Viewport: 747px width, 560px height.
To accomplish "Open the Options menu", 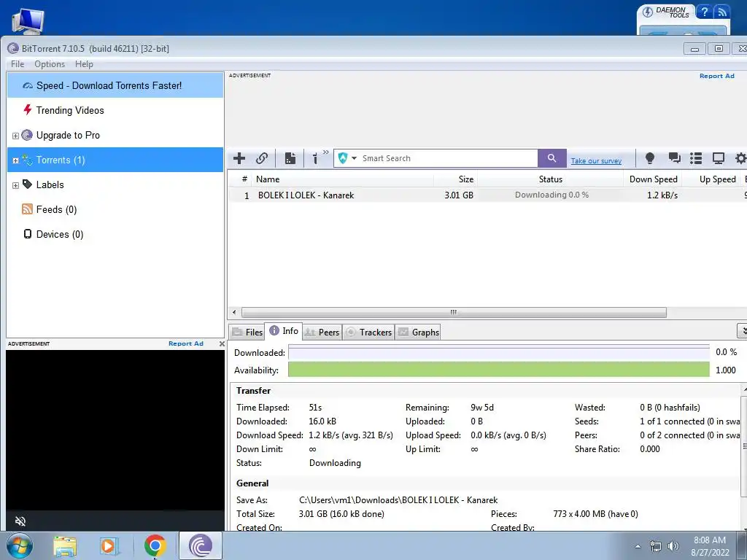I will click(x=50, y=64).
